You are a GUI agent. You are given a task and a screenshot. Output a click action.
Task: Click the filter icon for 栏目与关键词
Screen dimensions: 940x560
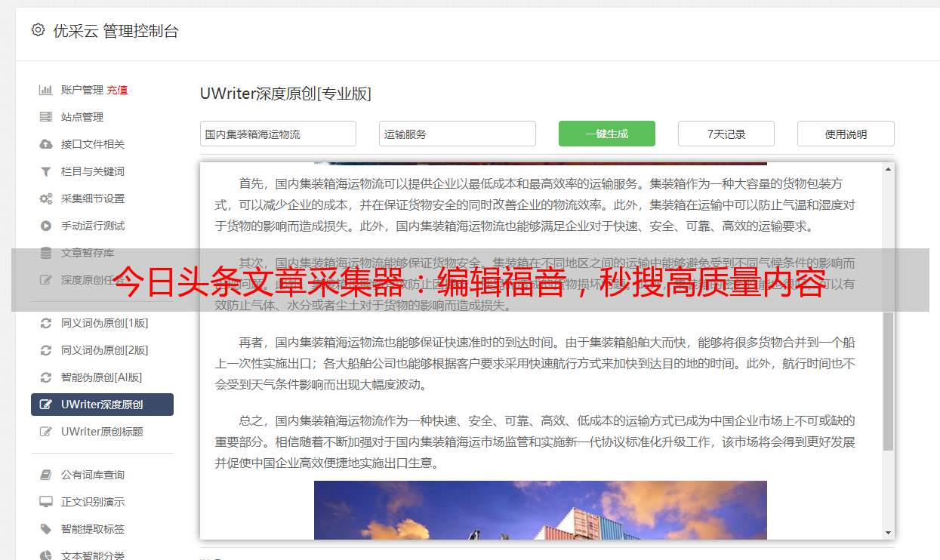click(x=46, y=171)
